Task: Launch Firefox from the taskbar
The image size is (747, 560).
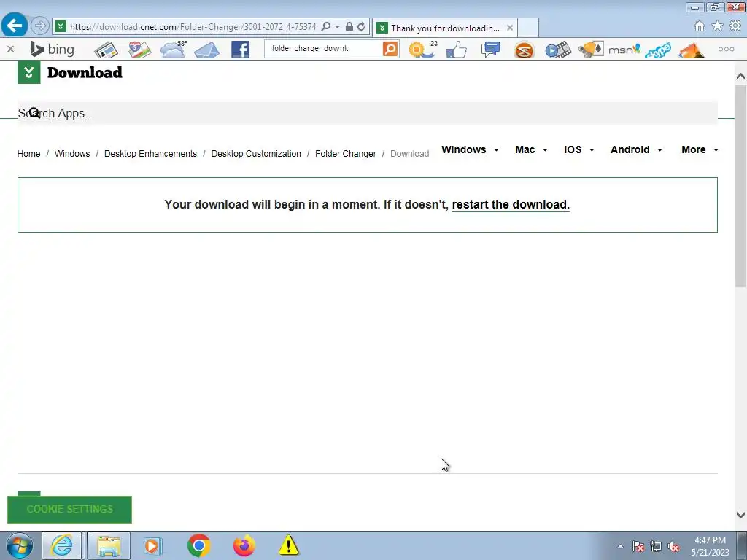Action: tap(244, 545)
